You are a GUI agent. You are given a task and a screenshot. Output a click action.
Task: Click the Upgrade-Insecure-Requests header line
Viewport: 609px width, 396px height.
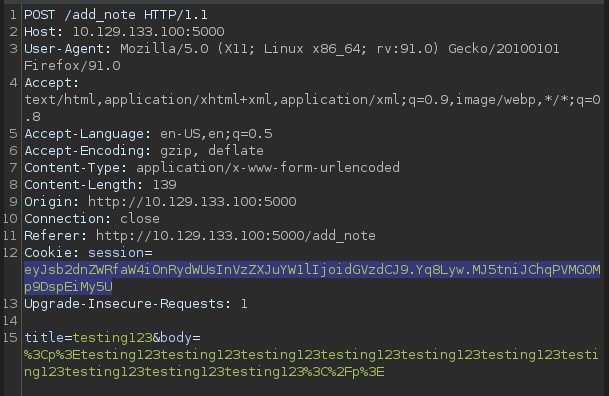tap(136, 304)
